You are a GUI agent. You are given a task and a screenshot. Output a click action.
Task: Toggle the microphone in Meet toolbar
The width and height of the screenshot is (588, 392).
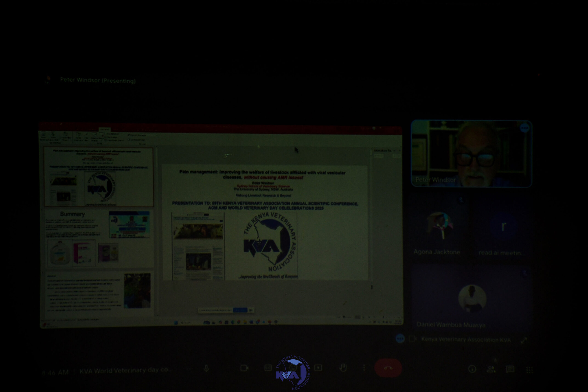pos(206,368)
